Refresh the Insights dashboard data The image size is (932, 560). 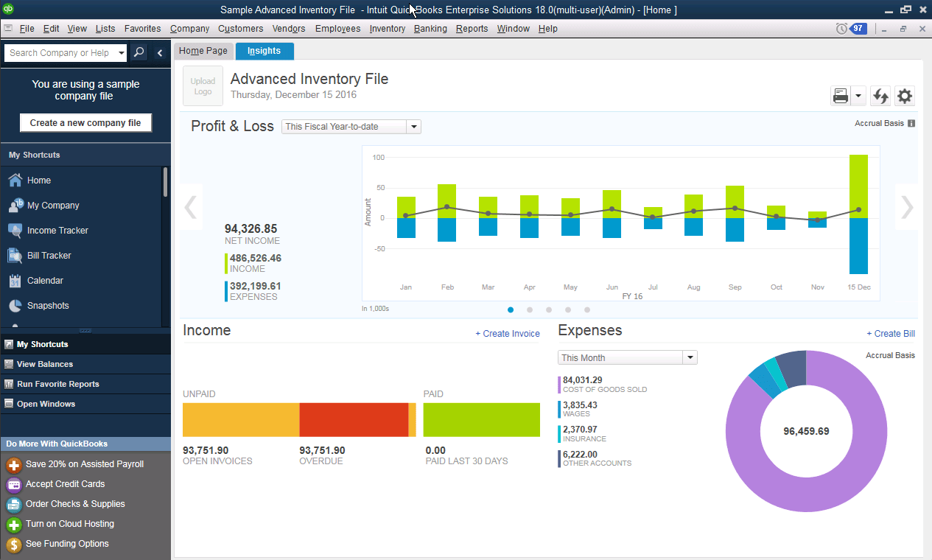(x=880, y=96)
